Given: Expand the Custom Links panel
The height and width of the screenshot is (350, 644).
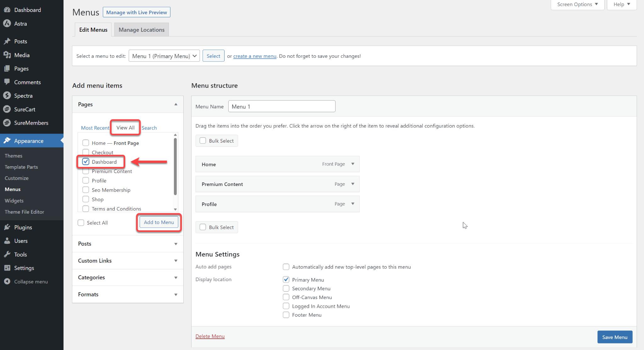Looking at the screenshot, I should (x=127, y=260).
